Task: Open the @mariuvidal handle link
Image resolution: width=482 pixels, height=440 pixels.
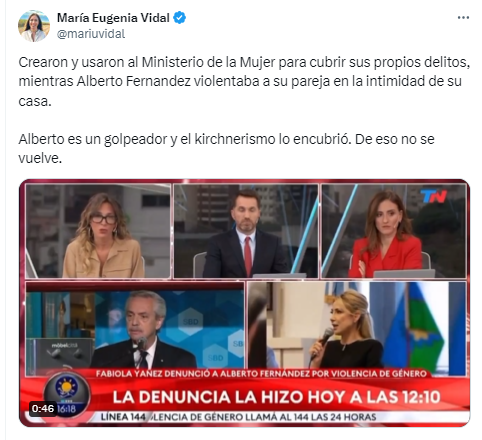Action: (91, 34)
